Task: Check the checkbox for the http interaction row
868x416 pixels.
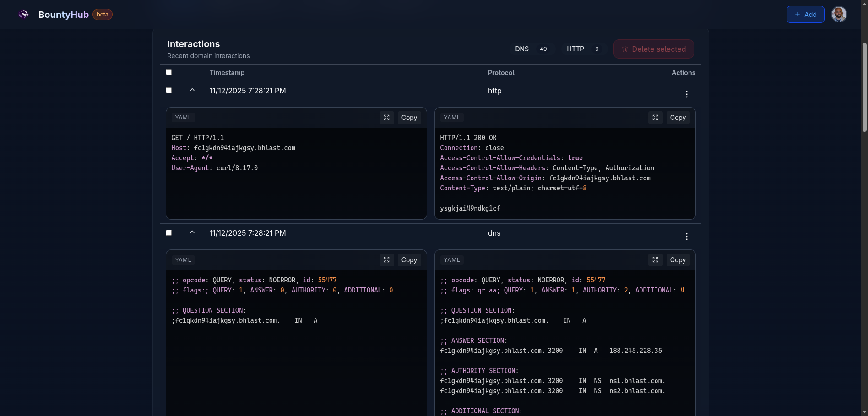Action: pos(168,90)
